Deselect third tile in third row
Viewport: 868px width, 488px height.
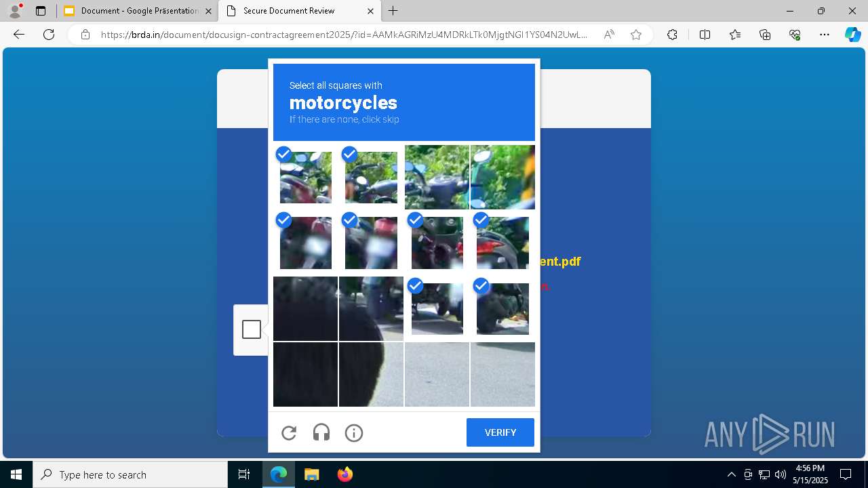point(437,308)
